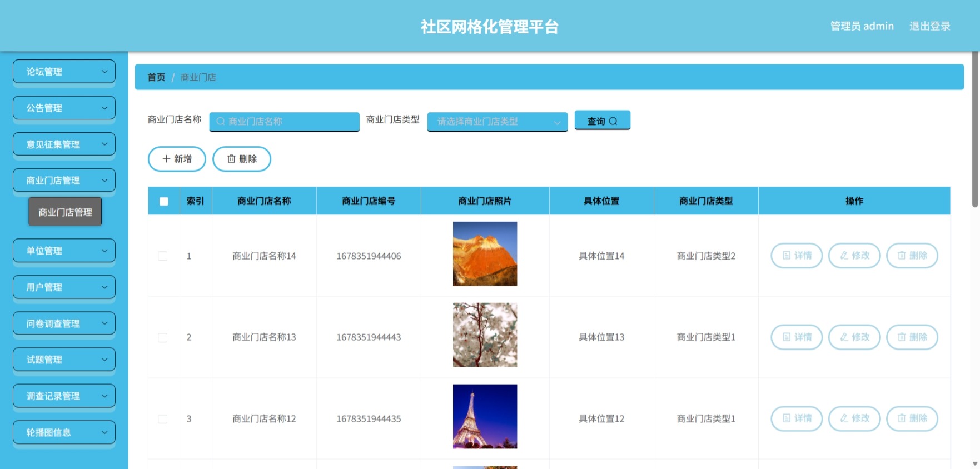
Task: Expand the 意见征集管理 sidebar menu
Action: (64, 144)
